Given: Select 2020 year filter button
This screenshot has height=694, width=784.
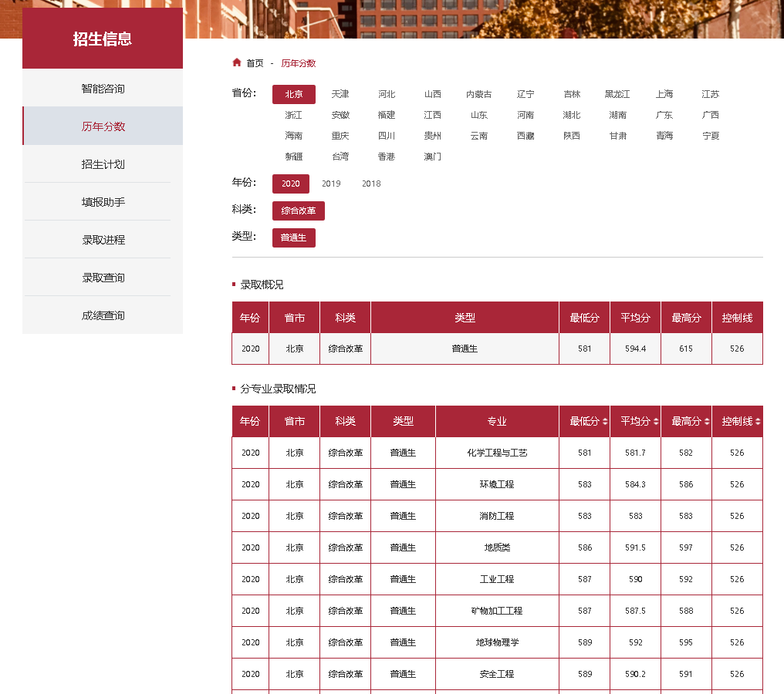Looking at the screenshot, I should 291,184.
